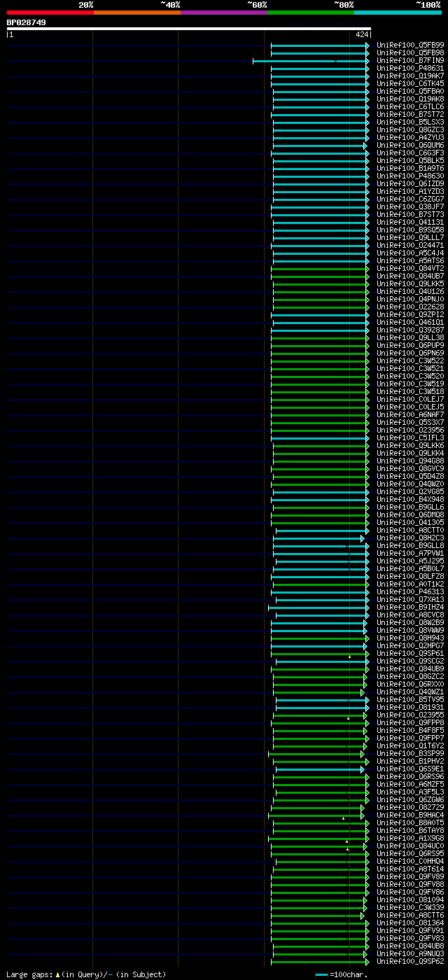
Task: Click the UniRef100_B1A9T6 label
Action: (410, 168)
